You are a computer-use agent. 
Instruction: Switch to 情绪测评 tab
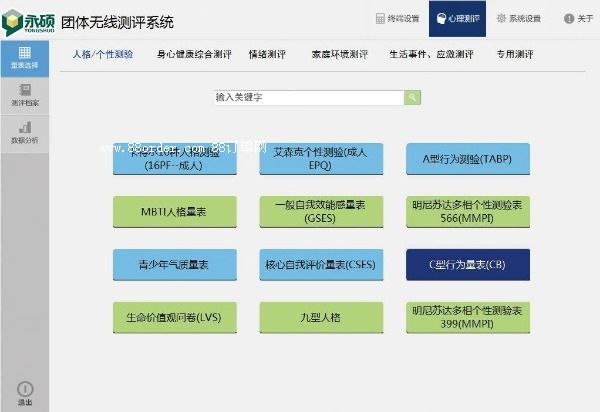[268, 54]
